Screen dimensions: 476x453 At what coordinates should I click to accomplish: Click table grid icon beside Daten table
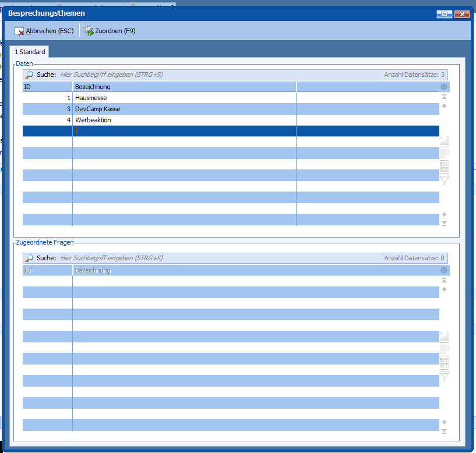tap(445, 167)
